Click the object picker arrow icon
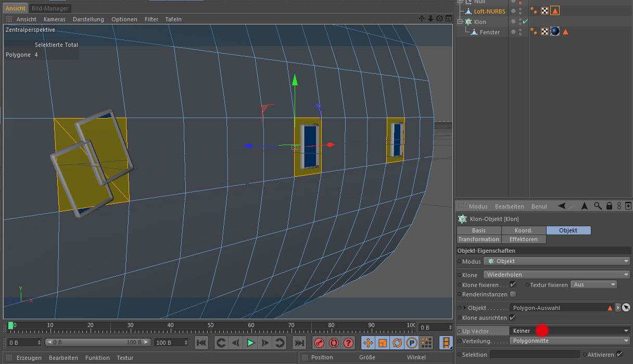 click(626, 308)
